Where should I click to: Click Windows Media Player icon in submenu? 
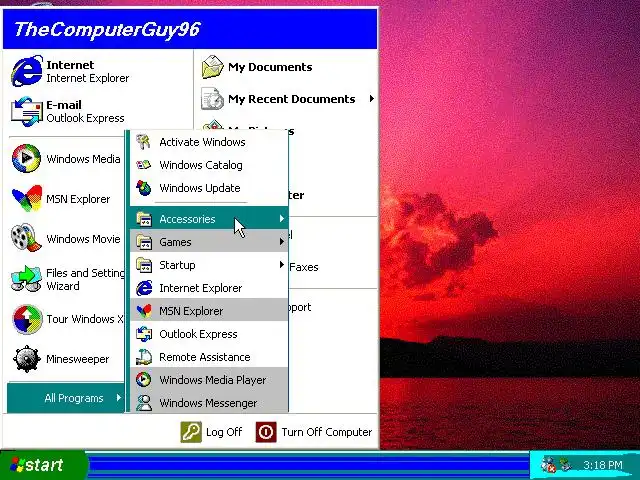(144, 380)
